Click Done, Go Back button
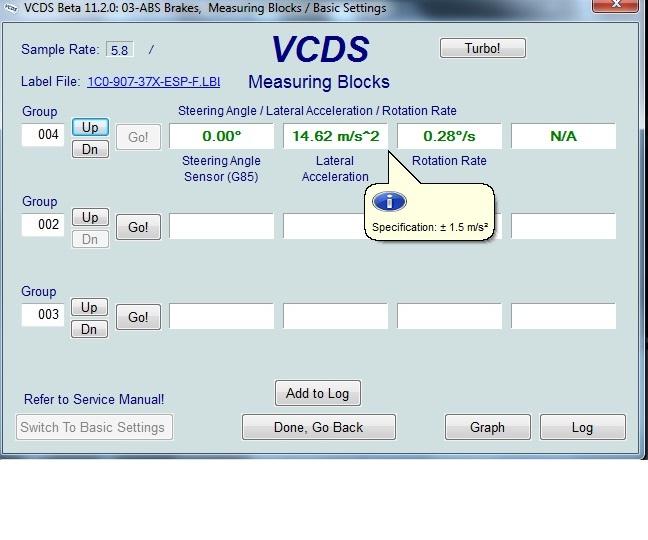 click(x=318, y=427)
